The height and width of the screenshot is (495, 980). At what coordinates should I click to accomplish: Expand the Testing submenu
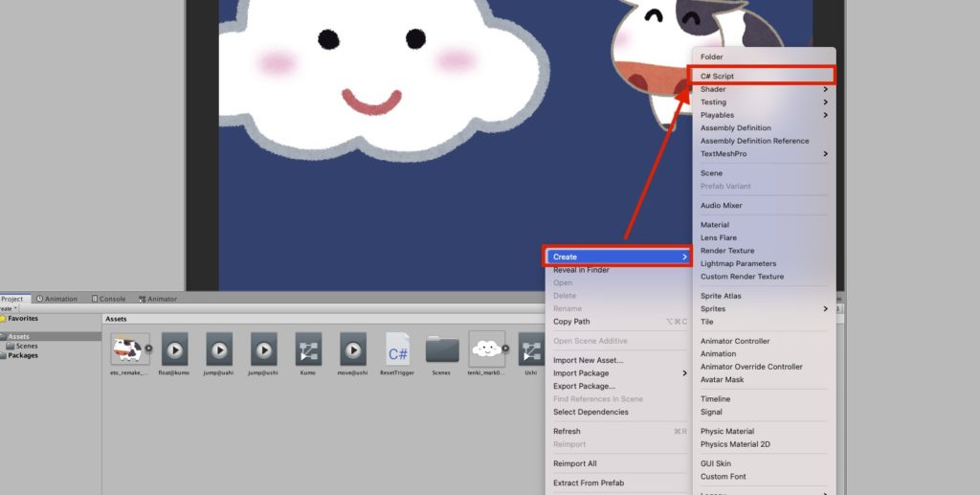pyautogui.click(x=764, y=101)
